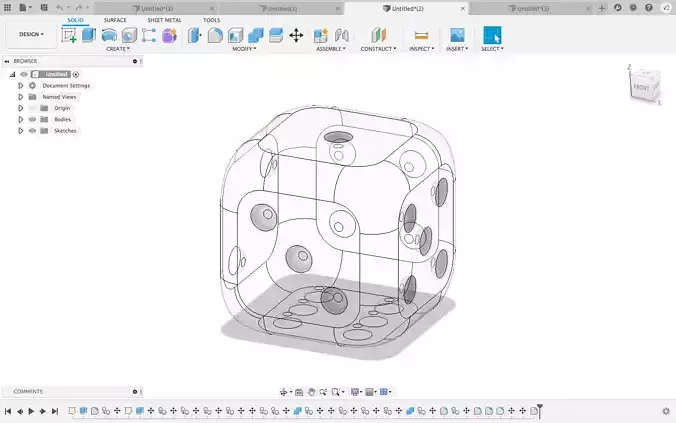
Task: Click the ViewCube FRONT face
Action: tap(641, 88)
